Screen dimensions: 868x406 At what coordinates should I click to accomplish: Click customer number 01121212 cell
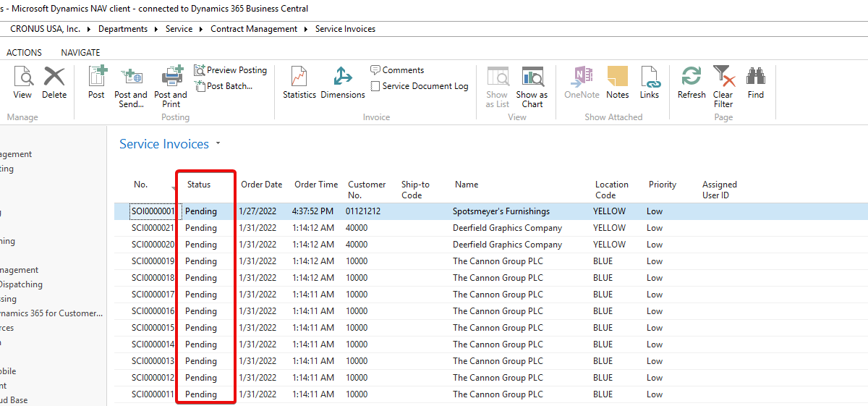(x=362, y=211)
